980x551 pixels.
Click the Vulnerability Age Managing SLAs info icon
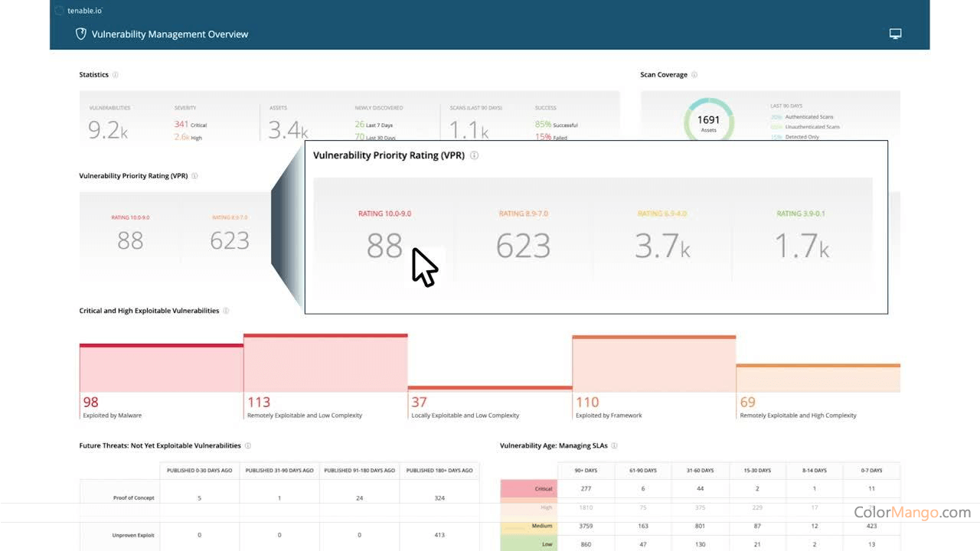tap(616, 445)
